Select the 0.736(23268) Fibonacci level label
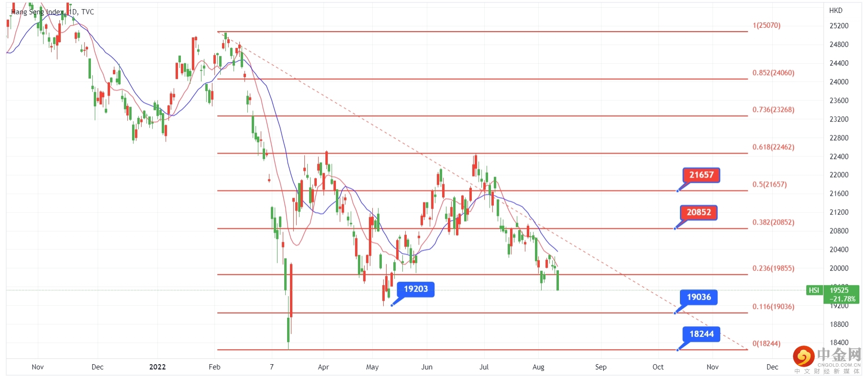868x380 pixels. (773, 110)
